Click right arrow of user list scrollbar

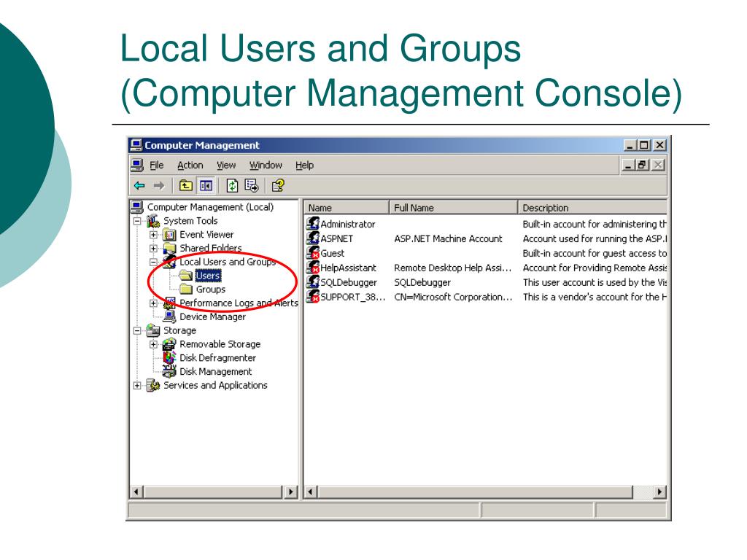click(660, 492)
